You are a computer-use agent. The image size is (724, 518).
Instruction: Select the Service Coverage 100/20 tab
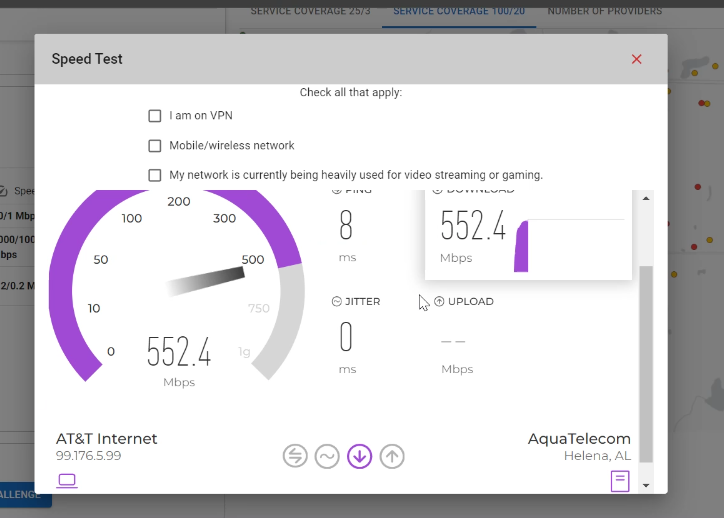click(459, 11)
